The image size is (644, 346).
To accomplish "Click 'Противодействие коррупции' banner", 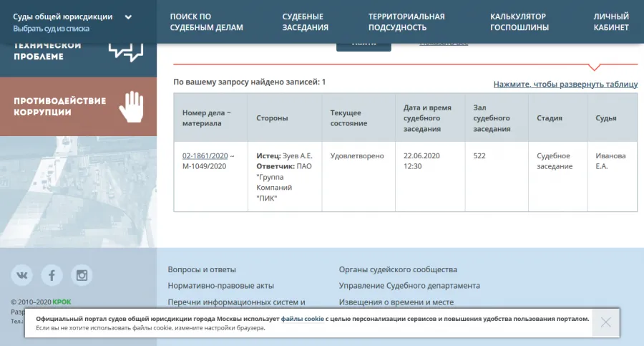I will (78, 107).
